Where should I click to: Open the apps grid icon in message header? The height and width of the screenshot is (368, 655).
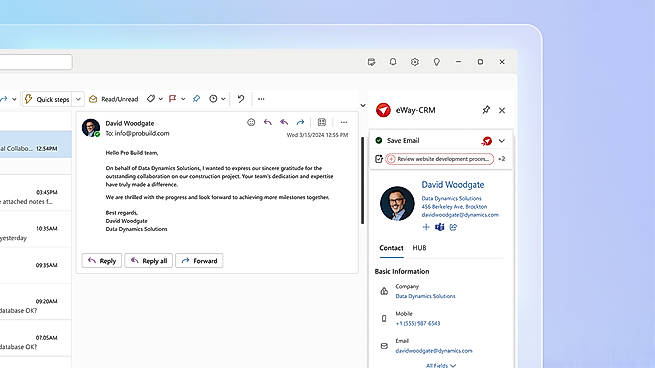(x=322, y=122)
